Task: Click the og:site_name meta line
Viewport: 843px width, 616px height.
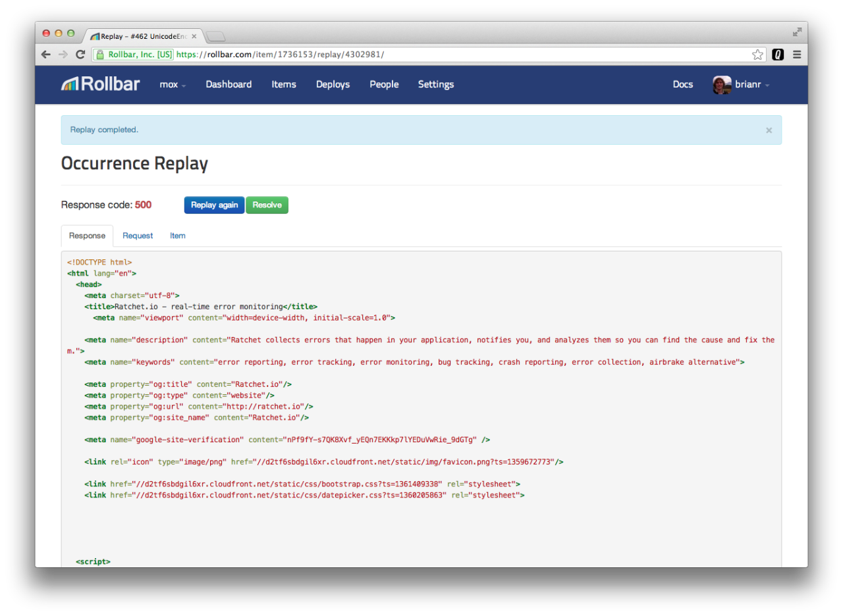Action: (197, 417)
